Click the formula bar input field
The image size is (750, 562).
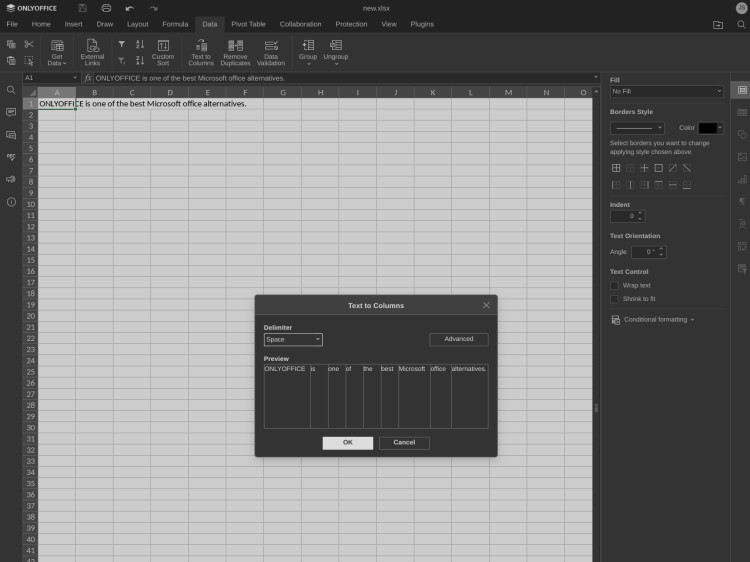(342, 78)
